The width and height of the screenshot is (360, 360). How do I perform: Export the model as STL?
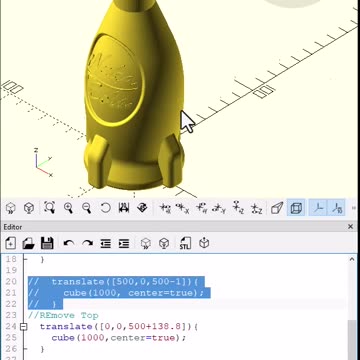(x=185, y=243)
